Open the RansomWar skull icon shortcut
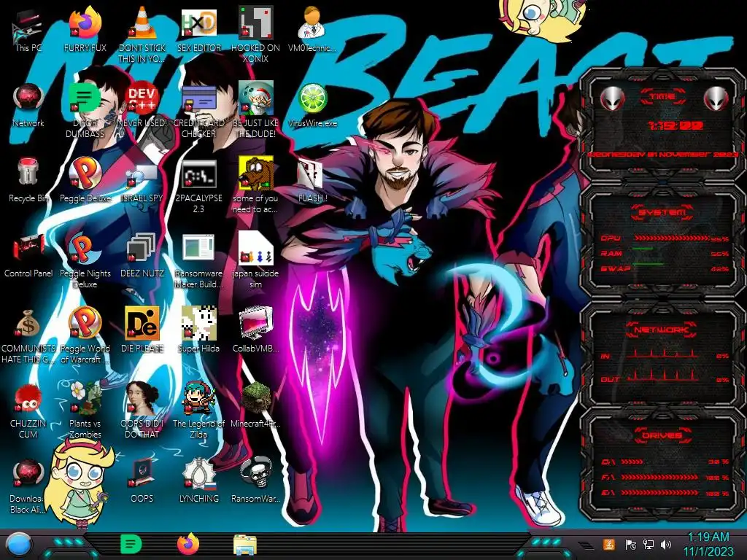This screenshot has height=560, width=747. (x=255, y=481)
